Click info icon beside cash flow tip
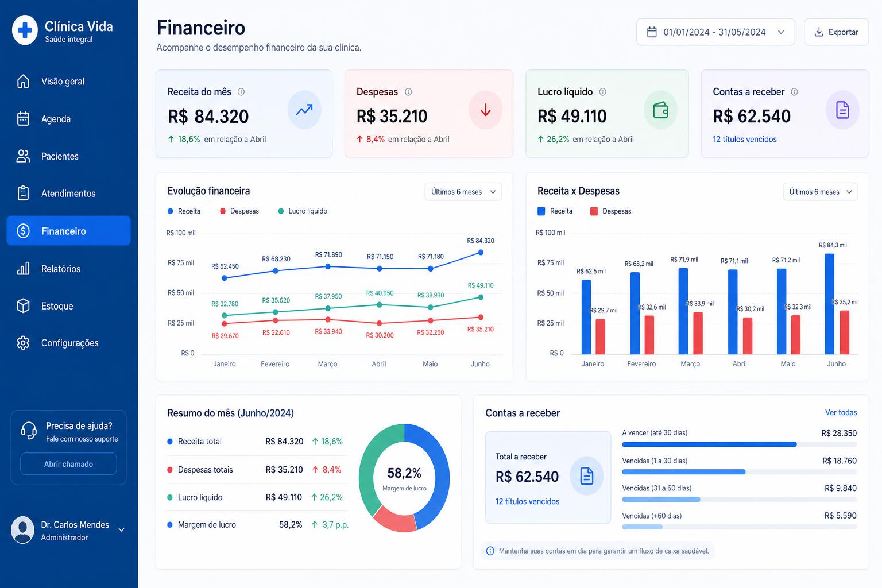Viewport: 882px width, 588px height. pyautogui.click(x=490, y=551)
